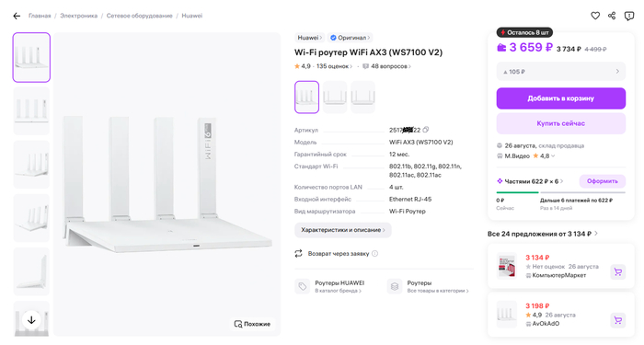
Task: Click the return info circle icon
Action: [374, 253]
